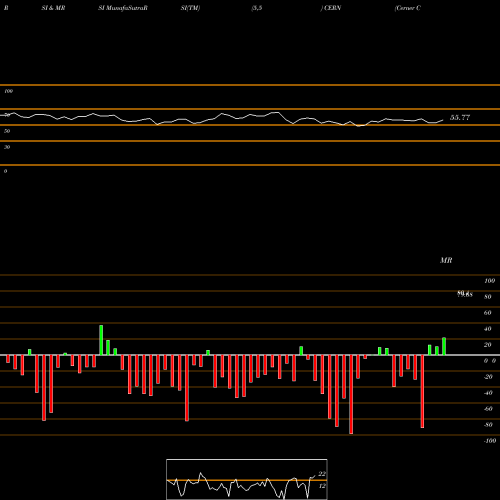Click the '(5,5' parameter text in the header
Screen dimensions: 500x500
[257, 8]
